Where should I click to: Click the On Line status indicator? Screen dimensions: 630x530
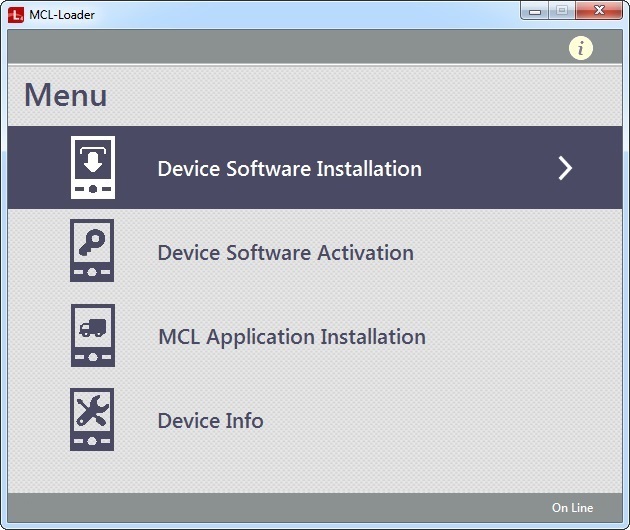(572, 508)
